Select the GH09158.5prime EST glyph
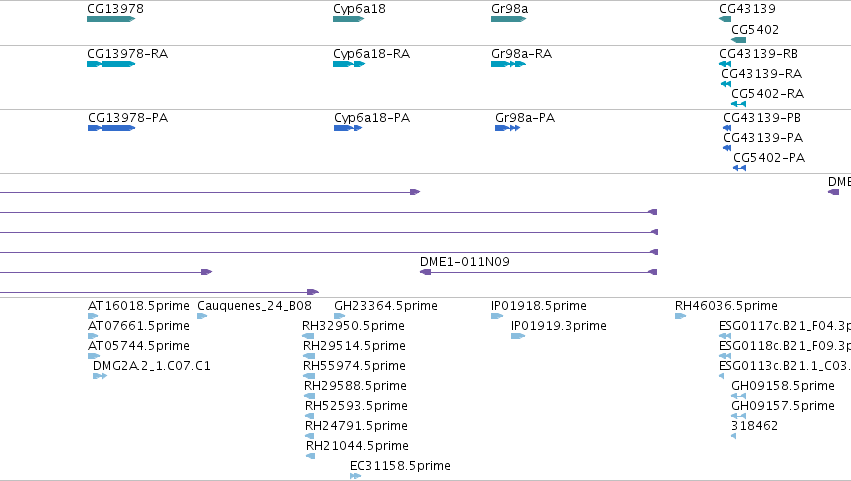851x481 pixels. coord(738,396)
